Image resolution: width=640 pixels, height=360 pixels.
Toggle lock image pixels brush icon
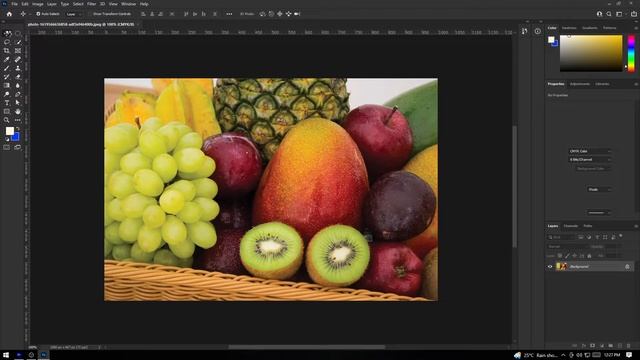click(567, 256)
